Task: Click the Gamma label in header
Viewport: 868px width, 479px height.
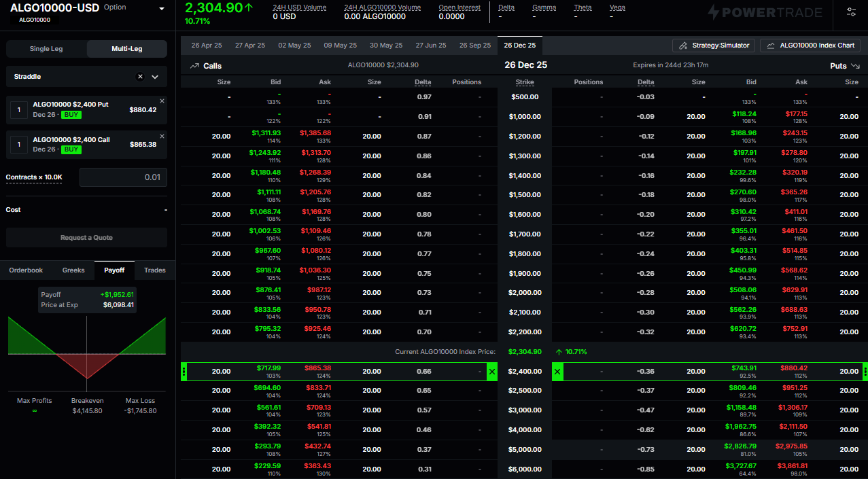Action: tap(544, 7)
